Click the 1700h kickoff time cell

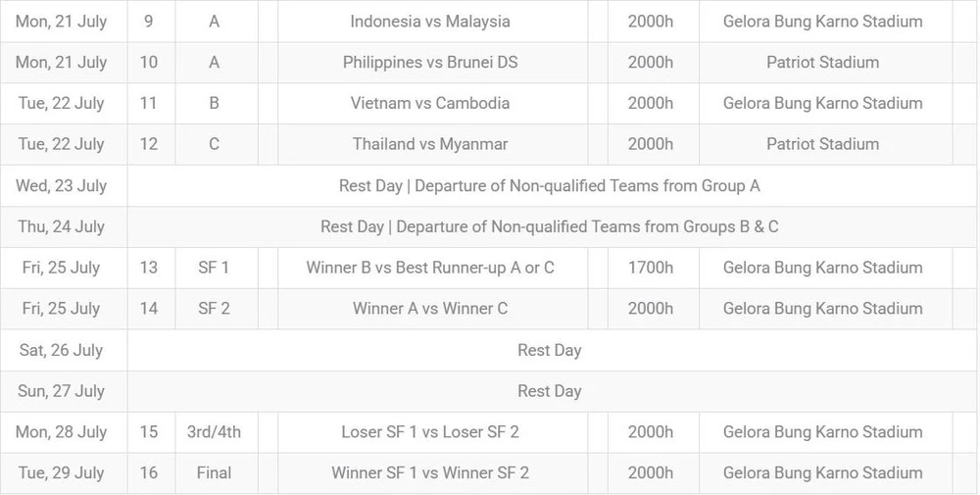[x=651, y=268]
